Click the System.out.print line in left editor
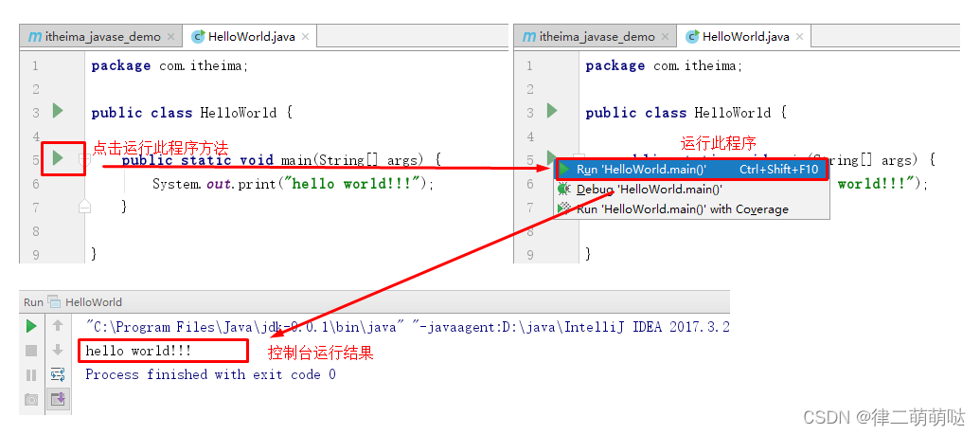 pos(294,184)
